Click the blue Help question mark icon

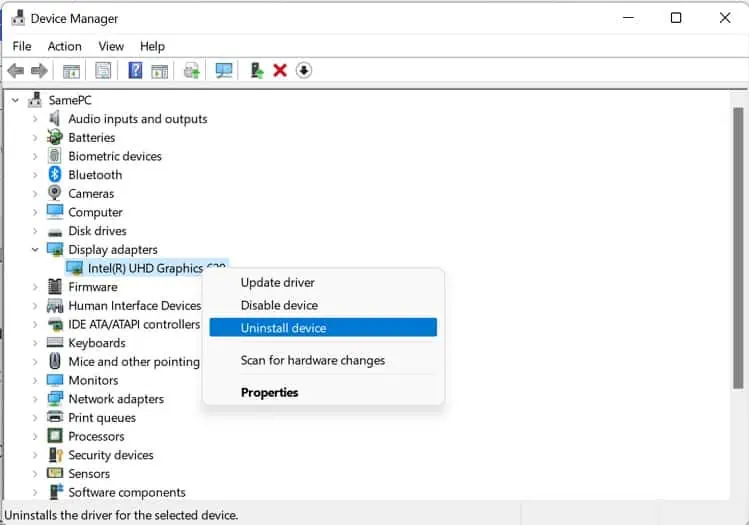(134, 70)
